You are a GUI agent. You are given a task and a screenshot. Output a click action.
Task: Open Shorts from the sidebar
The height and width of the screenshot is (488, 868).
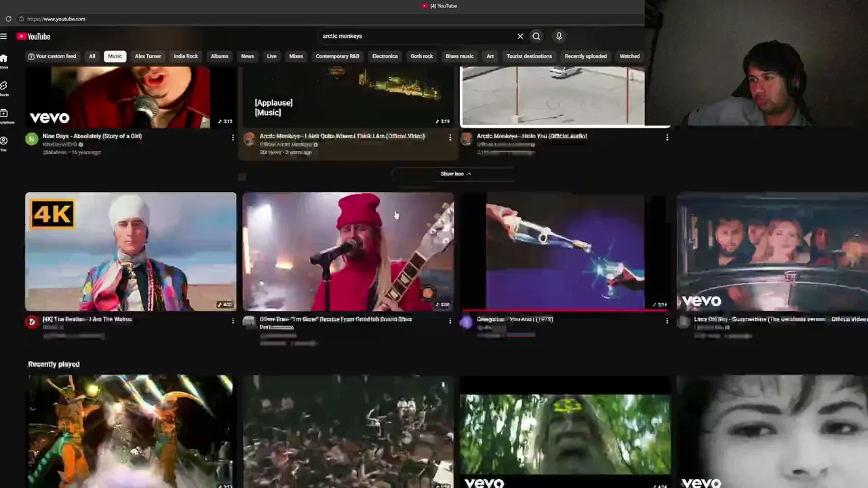click(x=4, y=89)
